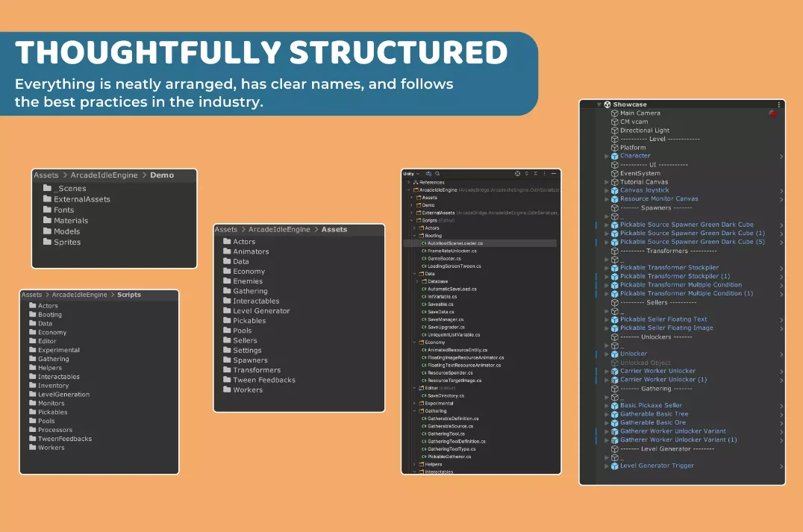
Task: Open Canvas Joystick prefab via its right arrow
Action: click(x=781, y=190)
